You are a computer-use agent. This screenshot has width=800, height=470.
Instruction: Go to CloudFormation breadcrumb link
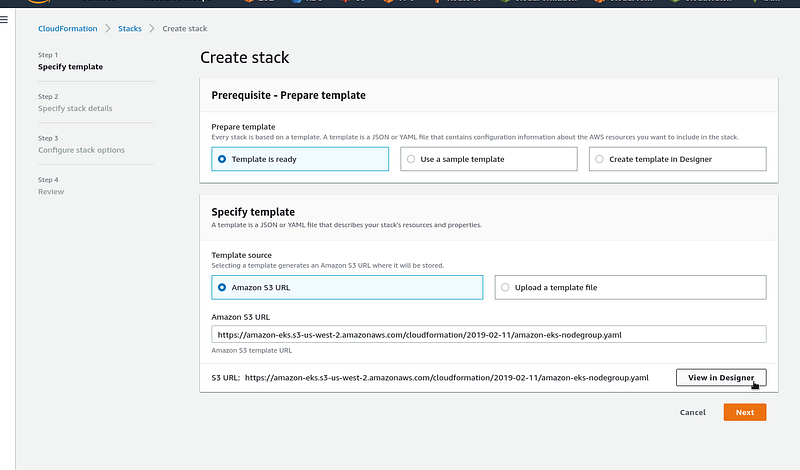point(67,29)
